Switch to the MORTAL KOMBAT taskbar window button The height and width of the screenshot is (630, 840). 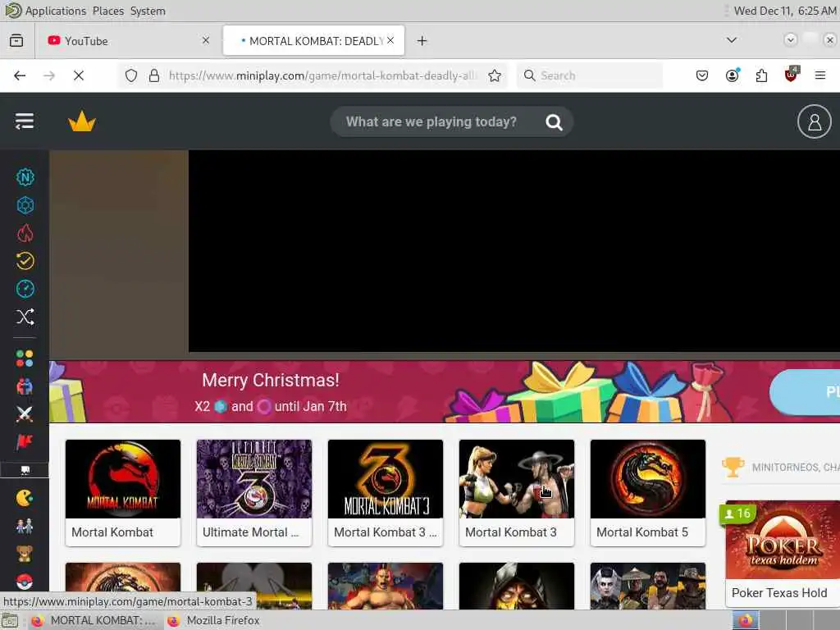tap(94, 620)
